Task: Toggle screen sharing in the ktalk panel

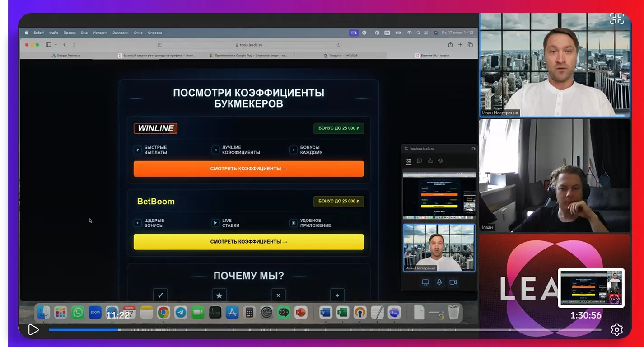Action: pyautogui.click(x=425, y=282)
